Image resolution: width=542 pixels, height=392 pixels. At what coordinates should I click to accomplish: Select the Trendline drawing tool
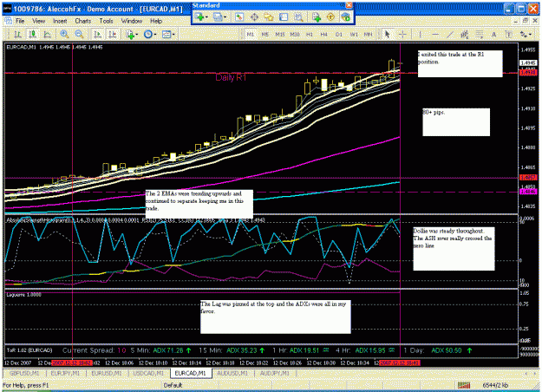coord(450,34)
